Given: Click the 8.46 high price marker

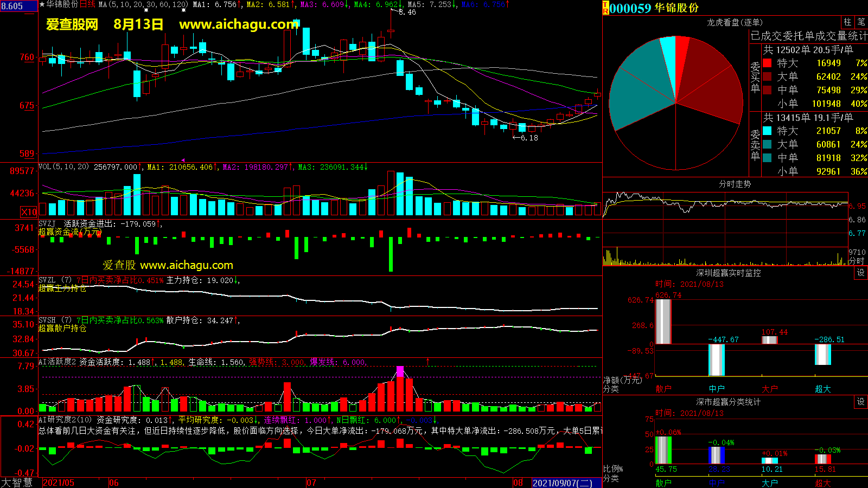Looking at the screenshot, I should [x=406, y=12].
